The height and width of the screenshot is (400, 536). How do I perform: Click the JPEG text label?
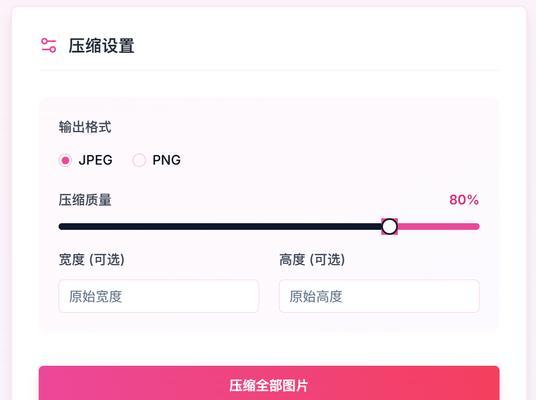(95, 160)
